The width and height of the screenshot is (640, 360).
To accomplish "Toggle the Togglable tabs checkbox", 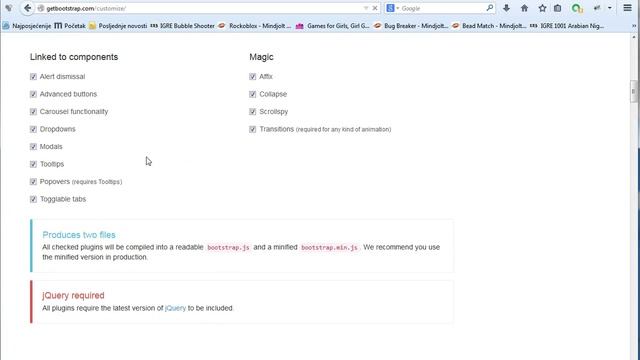I will point(33,199).
